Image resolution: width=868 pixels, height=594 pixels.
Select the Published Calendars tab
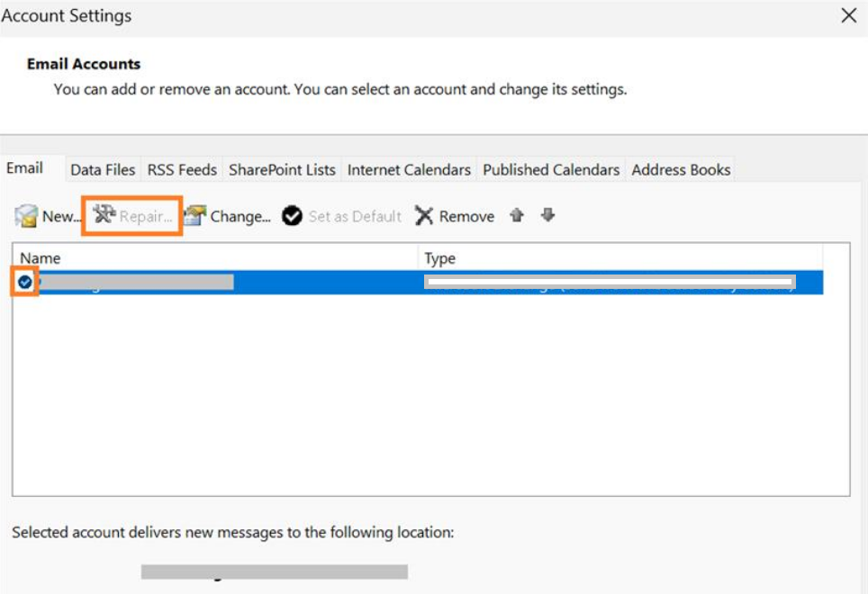(551, 170)
